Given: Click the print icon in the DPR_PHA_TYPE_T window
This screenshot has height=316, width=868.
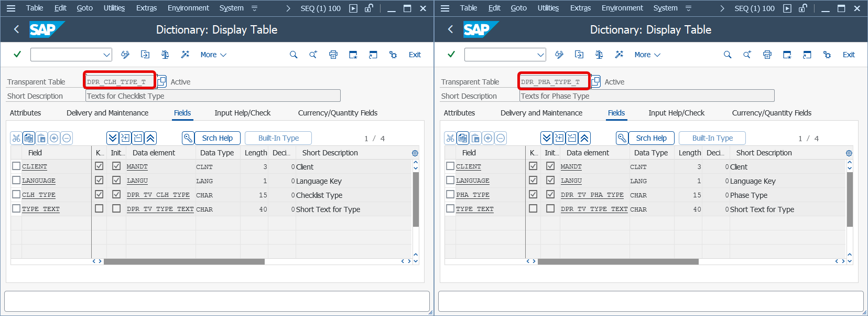Looking at the screenshot, I should (x=767, y=55).
